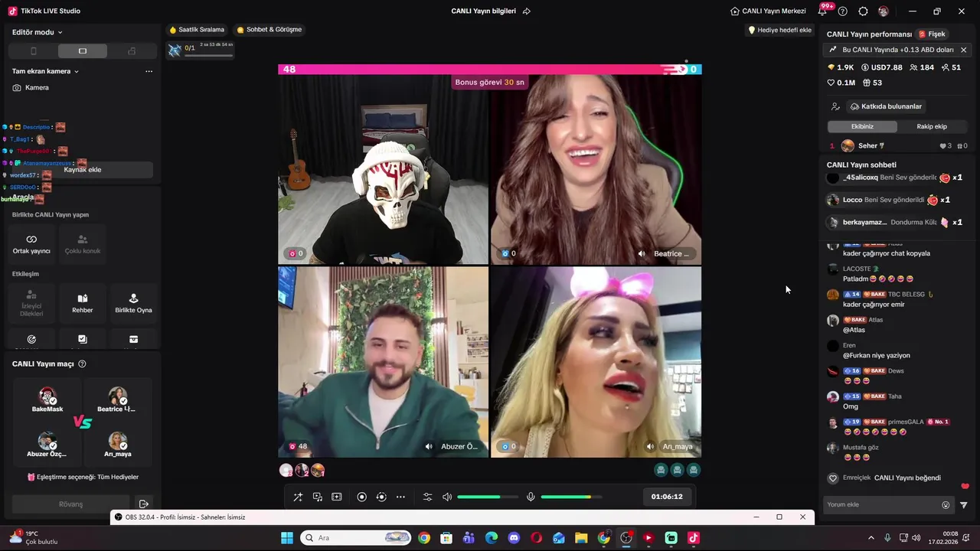Open the Rehber guide tool
Image resolution: width=980 pixels, height=551 pixels.
tap(83, 303)
